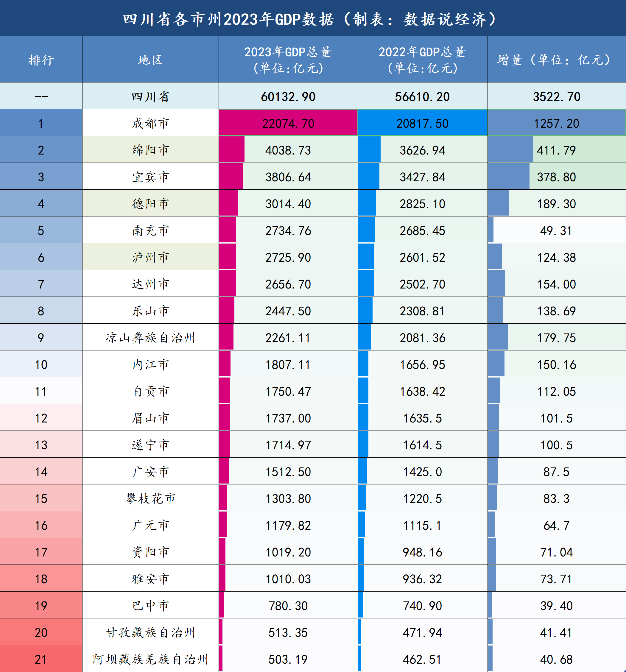Image resolution: width=626 pixels, height=672 pixels.
Task: Click the value '1714.97'
Action: (288, 445)
